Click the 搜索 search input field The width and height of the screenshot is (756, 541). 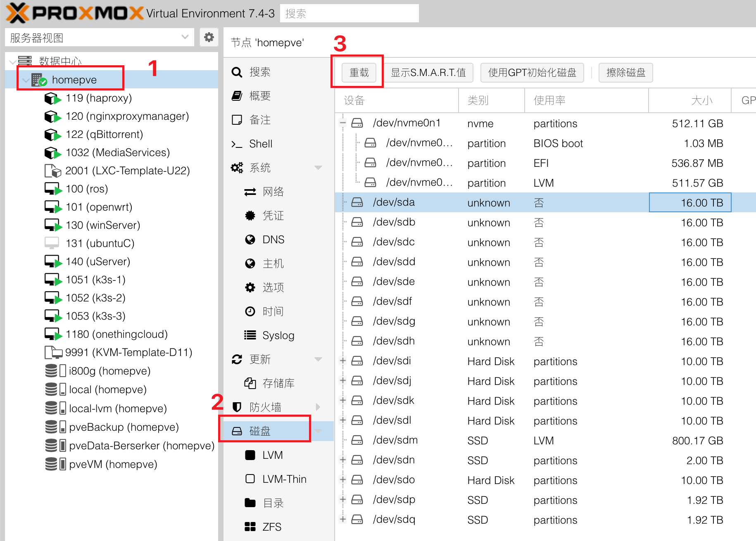pyautogui.click(x=349, y=14)
